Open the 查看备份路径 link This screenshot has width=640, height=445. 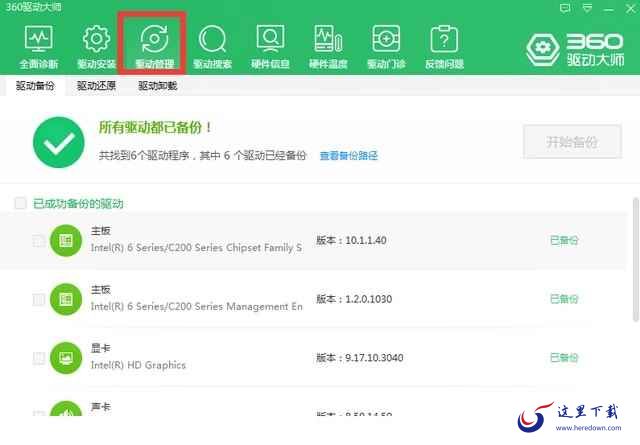(x=349, y=156)
